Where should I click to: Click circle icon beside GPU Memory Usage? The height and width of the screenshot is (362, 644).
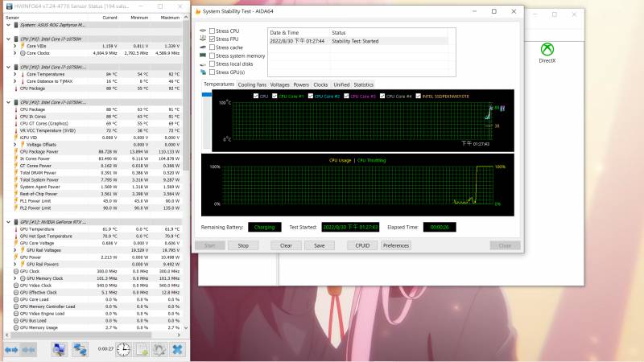coord(16,327)
